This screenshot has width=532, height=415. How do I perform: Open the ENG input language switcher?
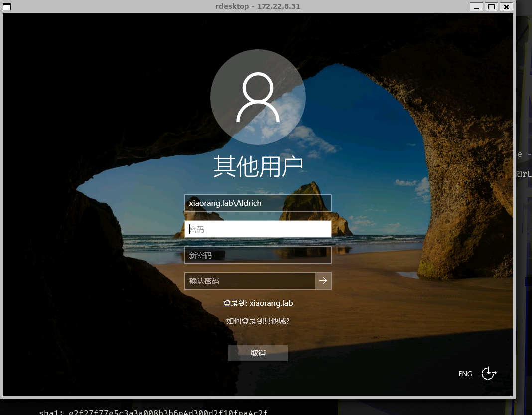(x=465, y=374)
